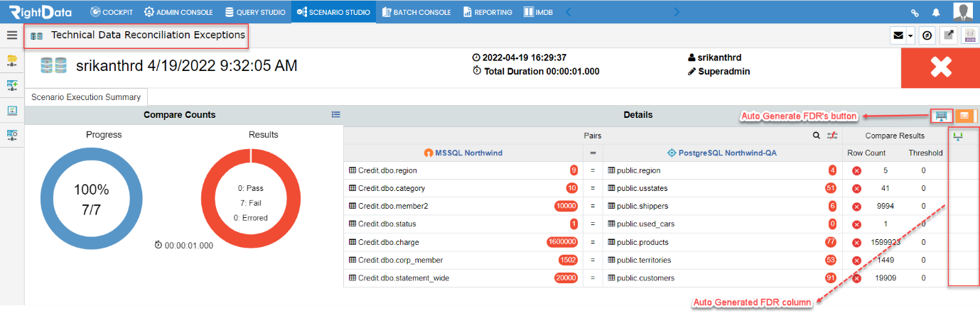Click the scenario settings gear sidebar icon
Image resolution: width=980 pixels, height=323 pixels.
tap(12, 134)
